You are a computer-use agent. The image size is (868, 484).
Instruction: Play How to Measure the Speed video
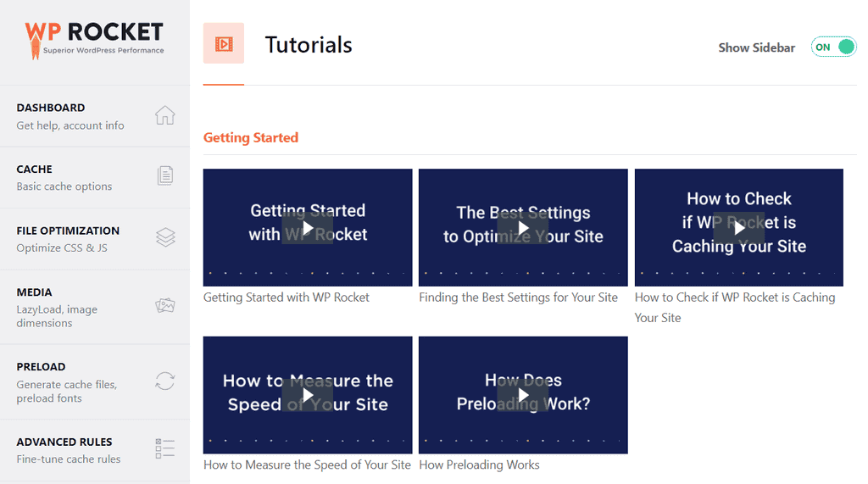click(308, 395)
